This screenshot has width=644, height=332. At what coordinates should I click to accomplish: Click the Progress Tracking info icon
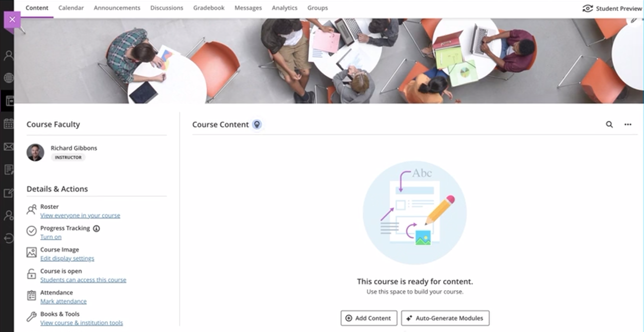96,228
